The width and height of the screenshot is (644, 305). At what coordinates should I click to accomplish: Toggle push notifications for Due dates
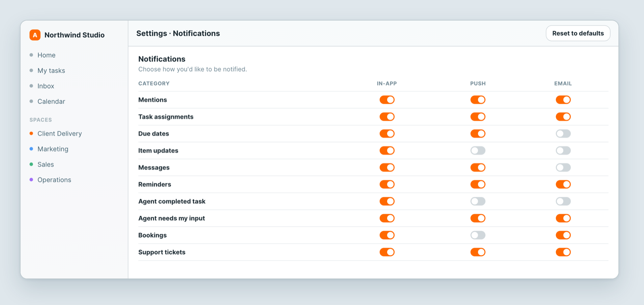click(478, 134)
